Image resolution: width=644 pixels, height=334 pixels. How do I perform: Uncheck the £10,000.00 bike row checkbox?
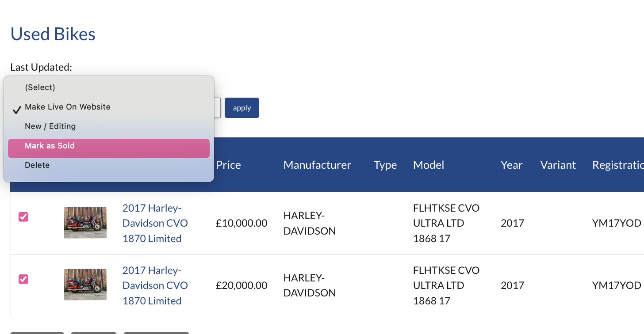click(x=23, y=217)
